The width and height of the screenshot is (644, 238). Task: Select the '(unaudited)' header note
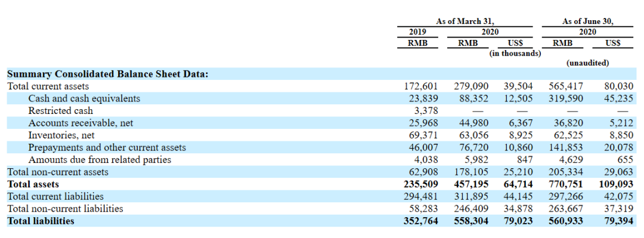(x=587, y=63)
